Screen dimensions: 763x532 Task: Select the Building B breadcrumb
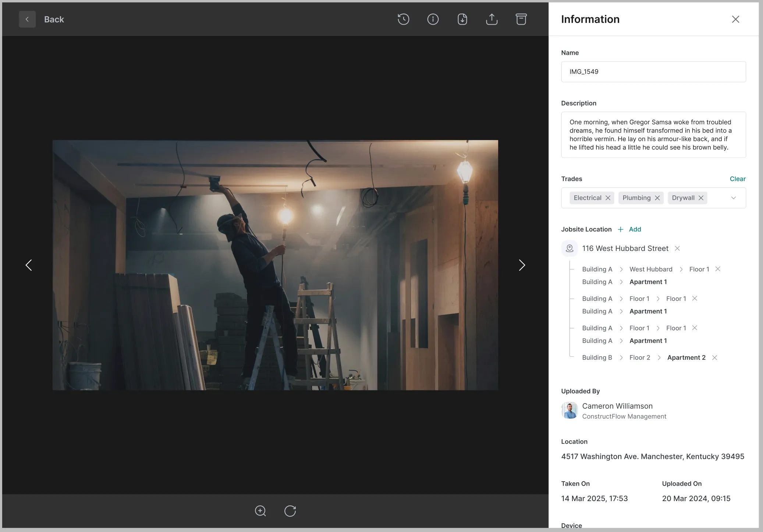click(597, 358)
